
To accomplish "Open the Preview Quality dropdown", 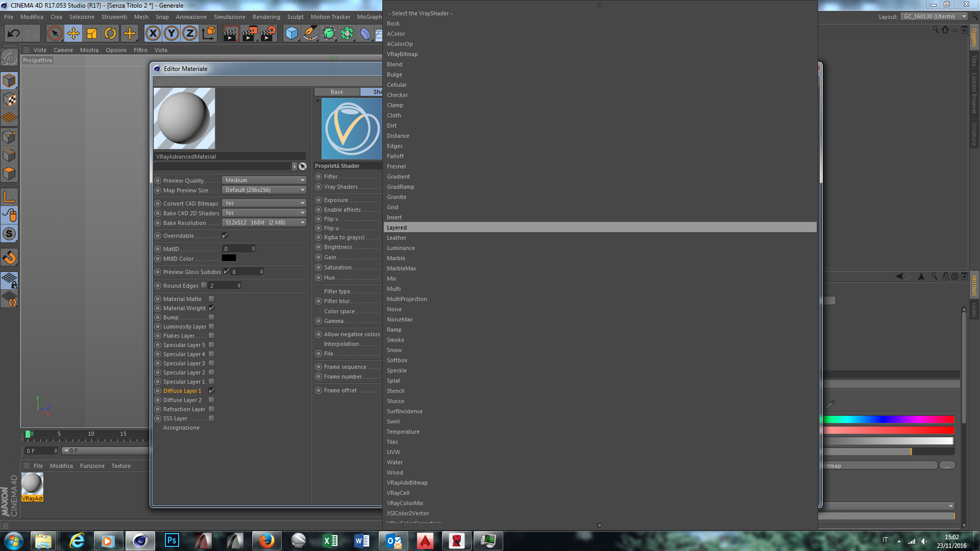I will pyautogui.click(x=264, y=180).
